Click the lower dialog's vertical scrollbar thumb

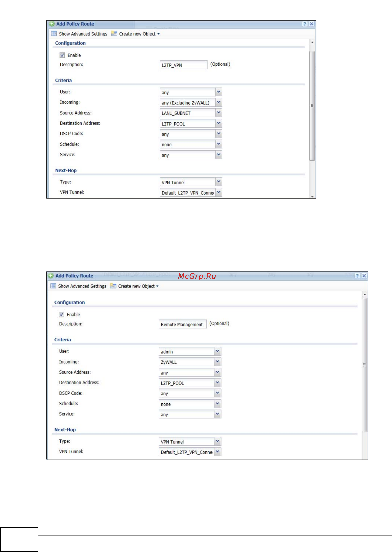coord(365,365)
